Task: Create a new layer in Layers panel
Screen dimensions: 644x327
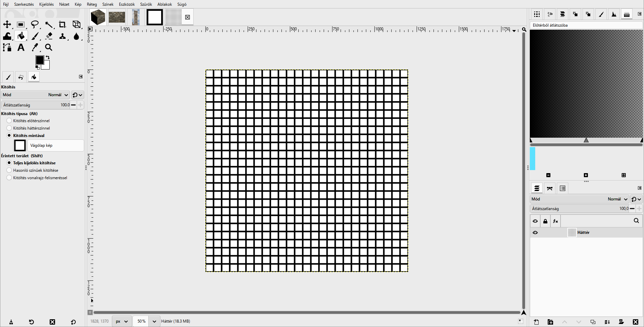Action: pyautogui.click(x=536, y=322)
